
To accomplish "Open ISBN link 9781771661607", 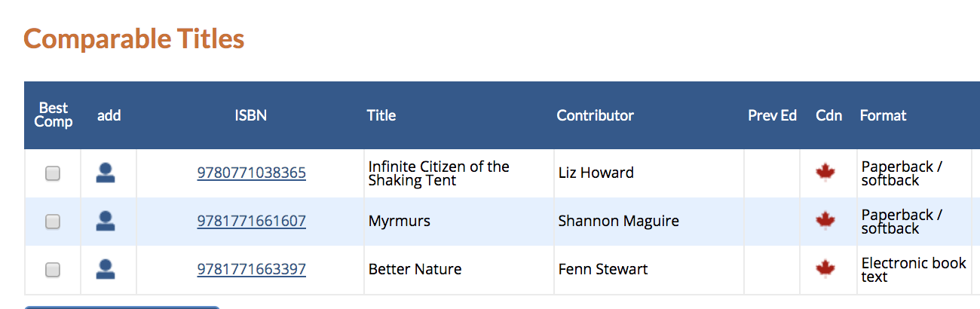I will click(251, 222).
